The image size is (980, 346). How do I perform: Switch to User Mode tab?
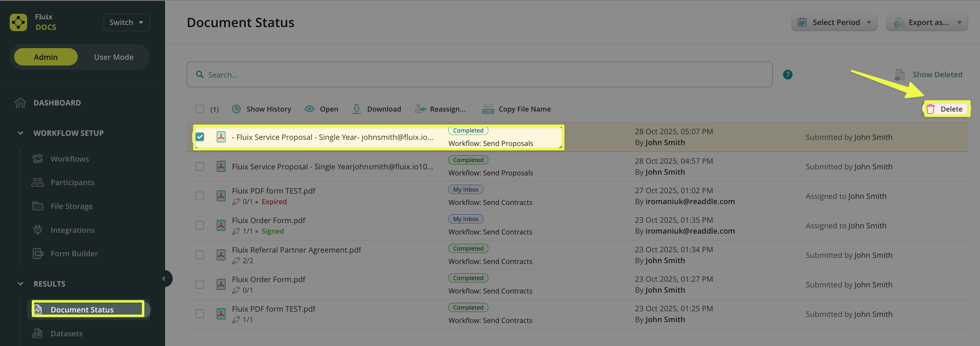(x=114, y=57)
